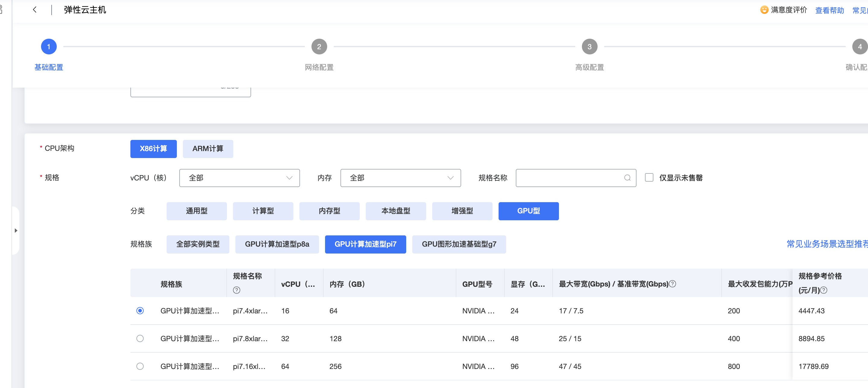Click the spec name pi7.4xlar… cell
This screenshot has width=868, height=388.
click(250, 311)
